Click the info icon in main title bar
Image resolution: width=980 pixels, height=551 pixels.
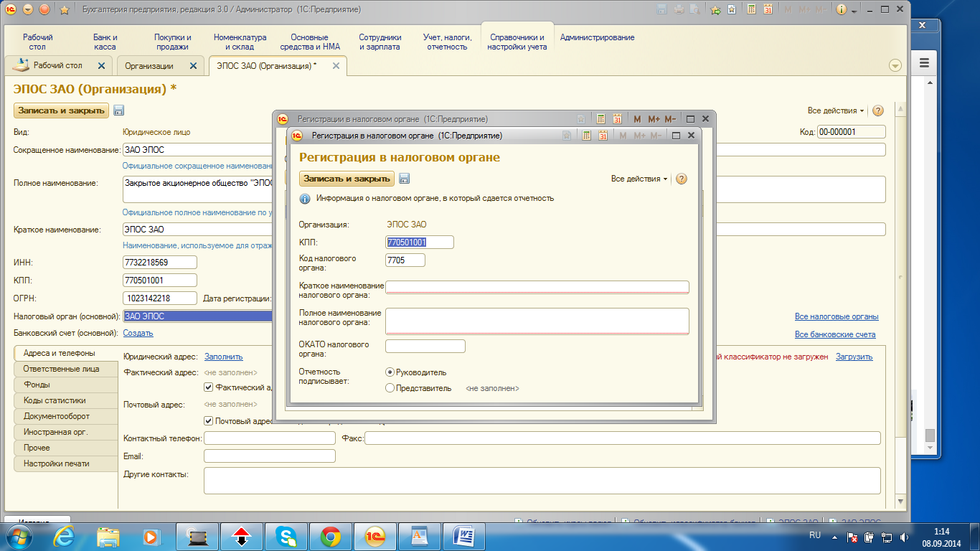(842, 9)
